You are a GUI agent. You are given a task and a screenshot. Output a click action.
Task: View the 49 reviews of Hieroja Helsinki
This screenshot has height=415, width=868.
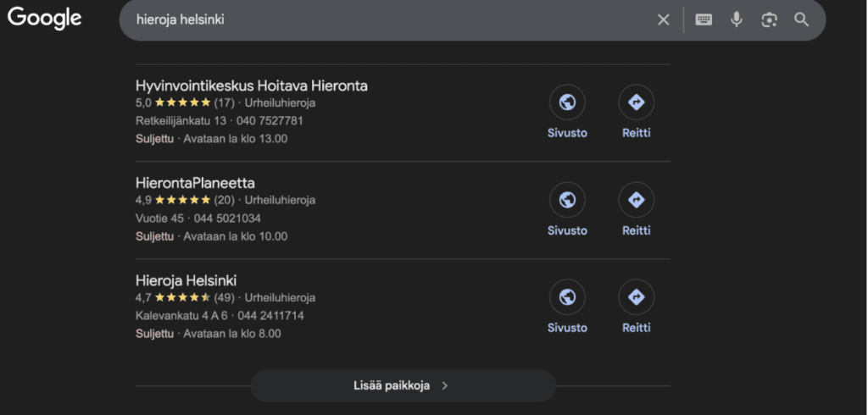[224, 298]
